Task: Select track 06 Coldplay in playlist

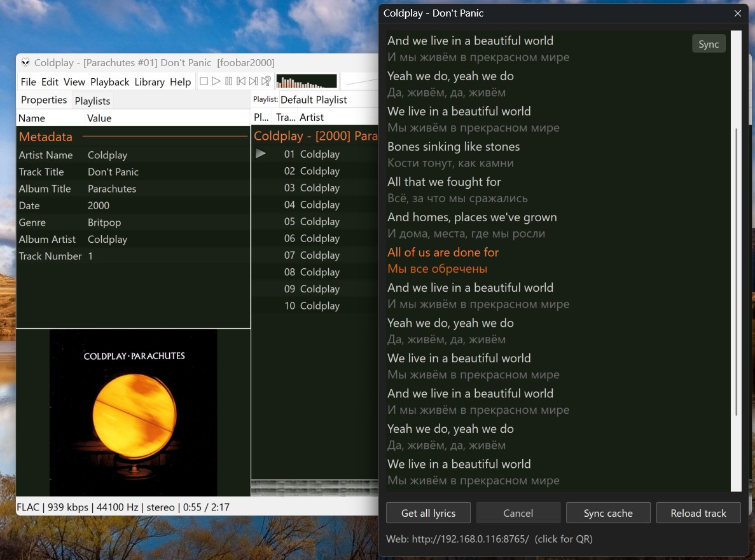Action: click(x=315, y=238)
